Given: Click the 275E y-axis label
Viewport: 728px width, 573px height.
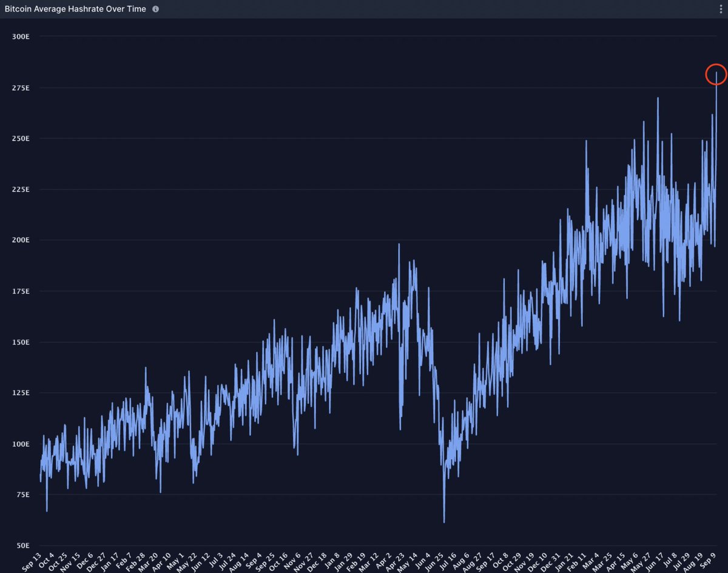Looking at the screenshot, I should pos(21,87).
